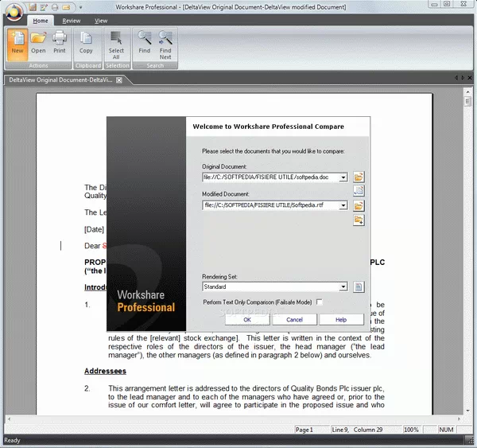Browse for the Modified Document file
The width and height of the screenshot is (477, 448).
tap(359, 205)
